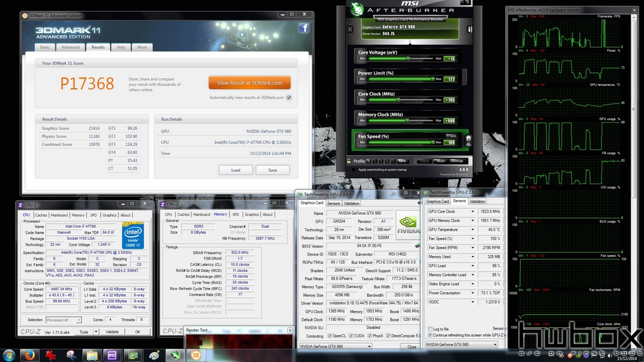Image resolution: width=644 pixels, height=362 pixels.
Task: Expand the GPU Memory Clock sensor dropdown
Action: tap(472, 221)
